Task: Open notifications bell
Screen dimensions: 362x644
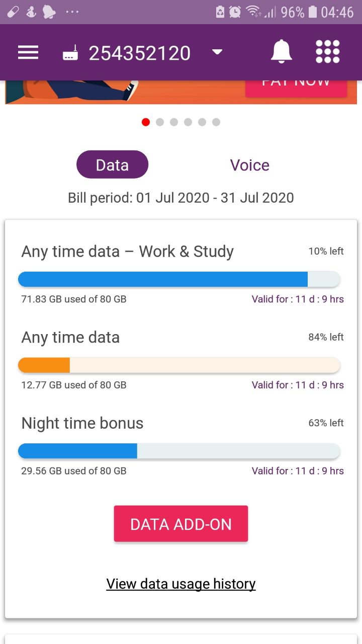Action: coord(282,52)
